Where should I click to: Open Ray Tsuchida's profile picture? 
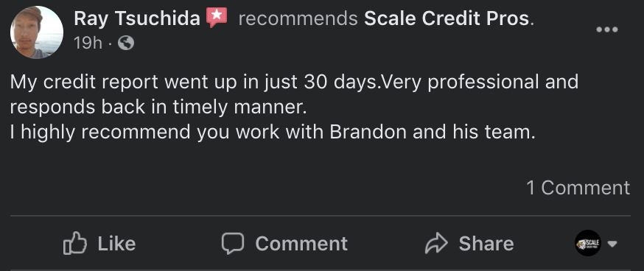[37, 32]
